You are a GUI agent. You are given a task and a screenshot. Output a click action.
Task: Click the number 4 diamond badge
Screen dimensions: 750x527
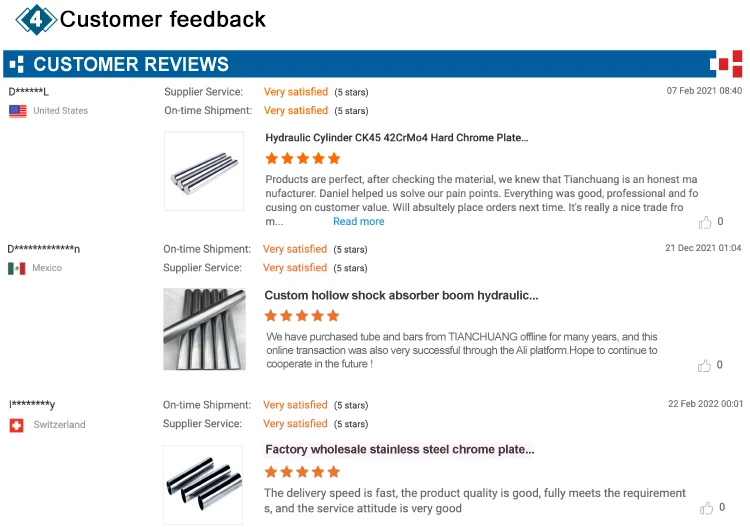[37, 18]
